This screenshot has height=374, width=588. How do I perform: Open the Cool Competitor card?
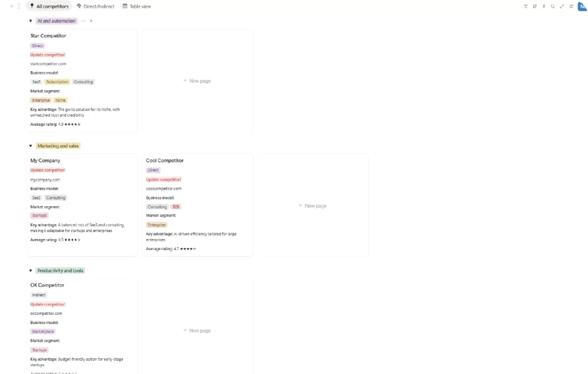pos(165,161)
